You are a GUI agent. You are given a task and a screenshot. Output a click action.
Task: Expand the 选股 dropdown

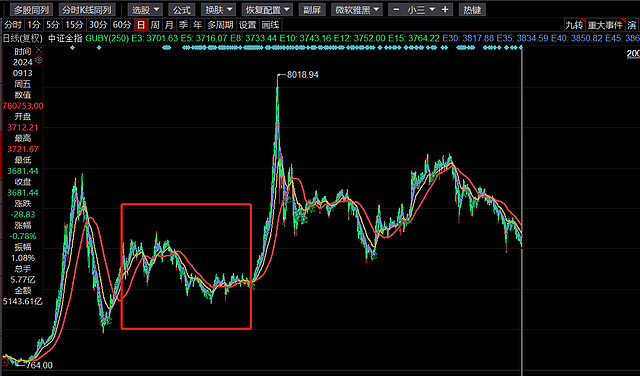(x=145, y=9)
